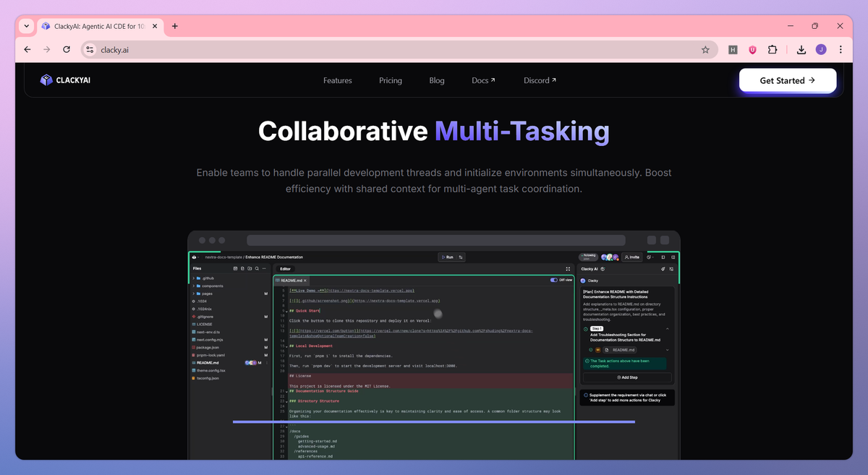Click the new folder icon in Files panel
This screenshot has height=475, width=868.
point(250,268)
